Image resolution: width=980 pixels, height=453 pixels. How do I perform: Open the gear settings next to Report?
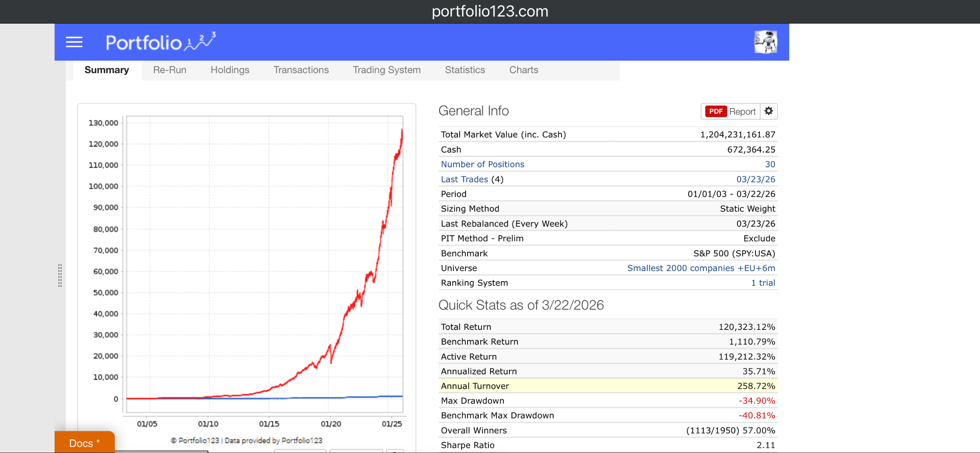tap(769, 111)
